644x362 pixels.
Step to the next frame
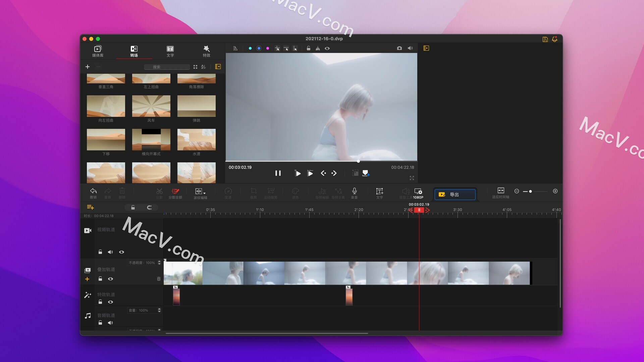[x=334, y=173]
